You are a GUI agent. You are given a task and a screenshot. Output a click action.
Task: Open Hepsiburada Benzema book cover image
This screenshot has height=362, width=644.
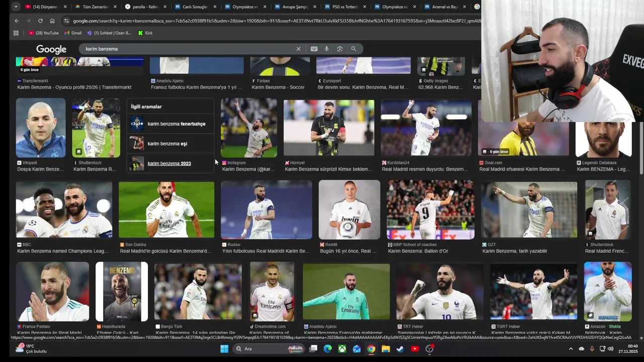pyautogui.click(x=122, y=292)
